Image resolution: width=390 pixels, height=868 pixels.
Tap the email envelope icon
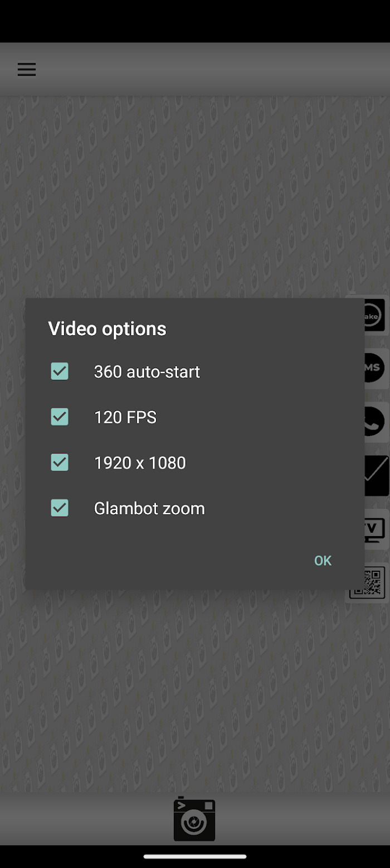376,475
